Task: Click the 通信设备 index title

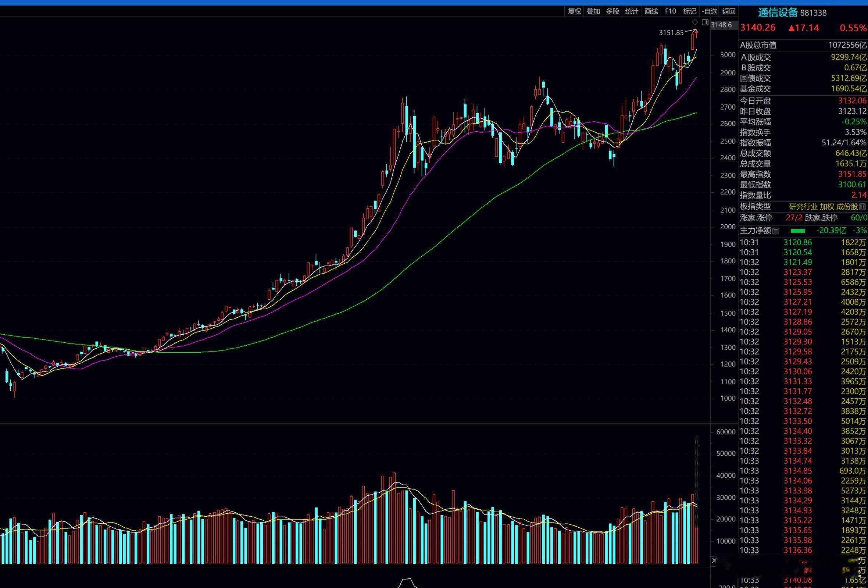Action: (x=778, y=13)
